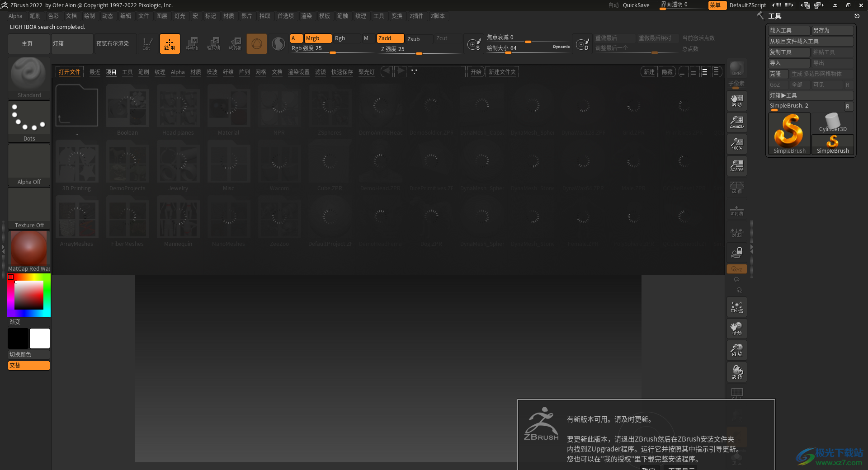Click the AC50% half-size icon

(736, 166)
